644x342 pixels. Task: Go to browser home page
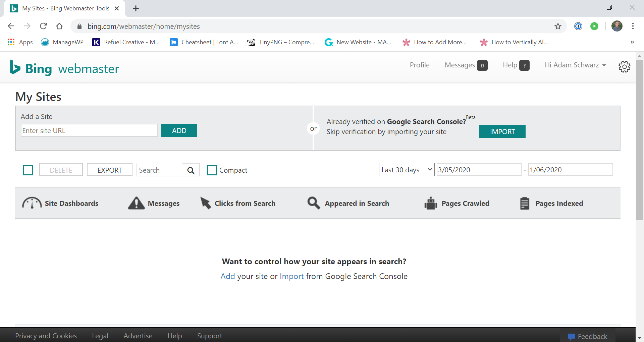pyautogui.click(x=59, y=26)
